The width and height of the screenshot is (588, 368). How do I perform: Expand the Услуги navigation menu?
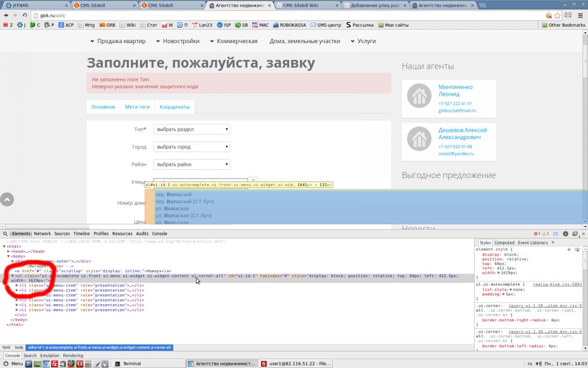point(363,41)
